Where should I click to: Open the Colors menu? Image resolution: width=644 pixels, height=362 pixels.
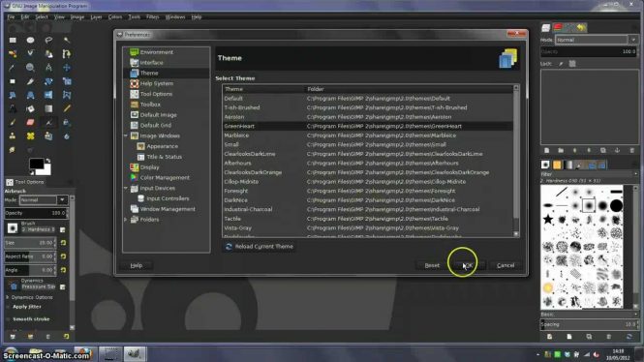click(x=115, y=16)
